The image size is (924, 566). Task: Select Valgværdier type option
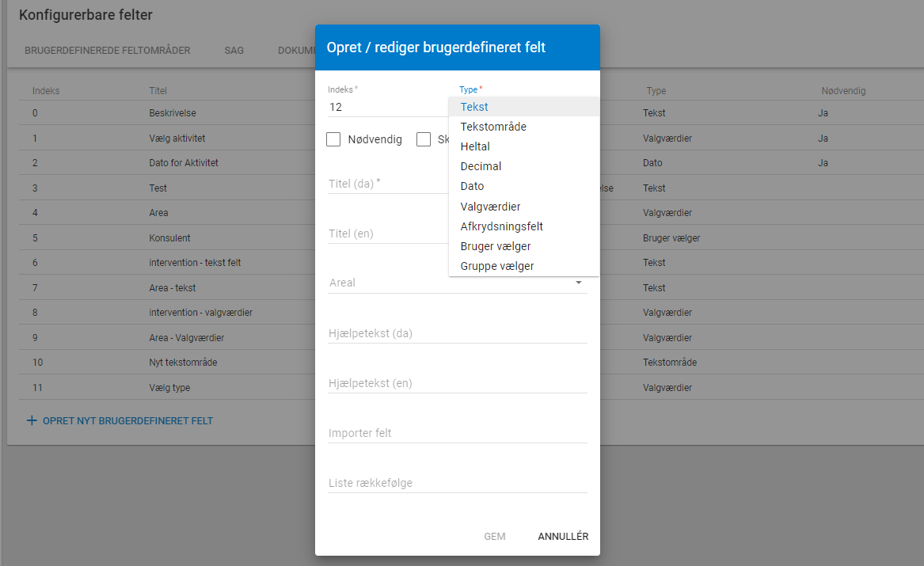(x=524, y=207)
